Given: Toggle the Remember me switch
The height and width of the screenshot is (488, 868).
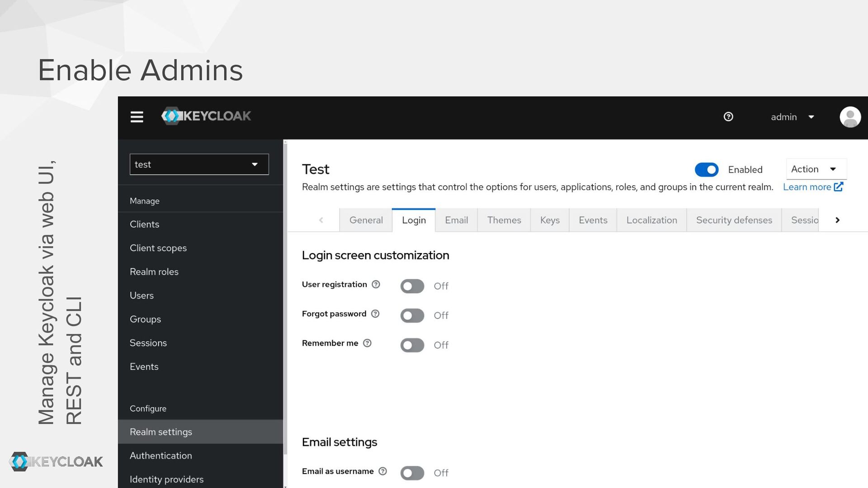Looking at the screenshot, I should [412, 345].
